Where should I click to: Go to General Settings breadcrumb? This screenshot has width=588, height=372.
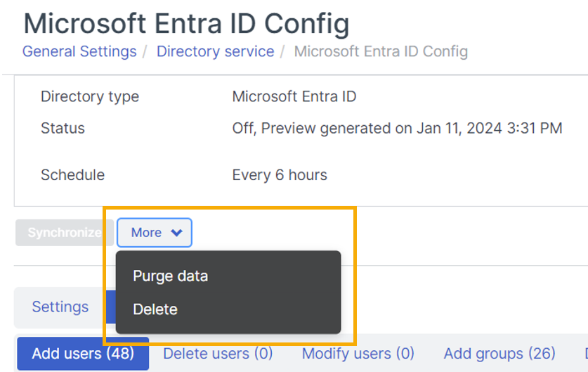point(79,51)
